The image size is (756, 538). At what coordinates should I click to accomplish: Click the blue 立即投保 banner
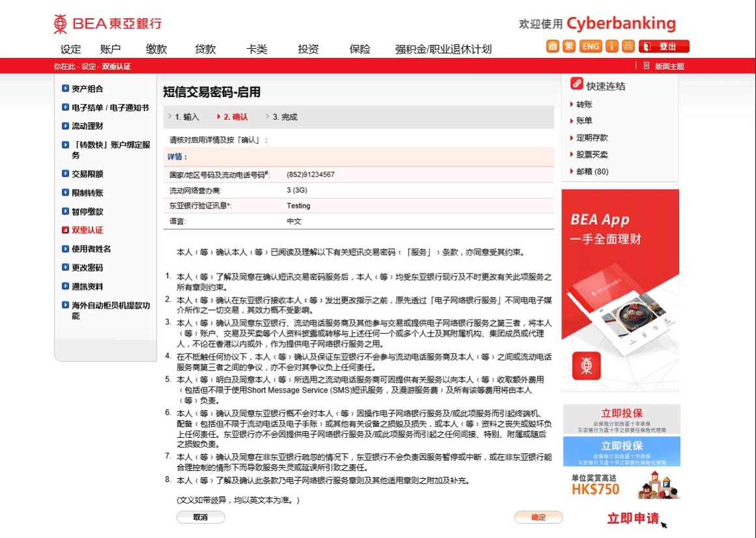coord(622,451)
